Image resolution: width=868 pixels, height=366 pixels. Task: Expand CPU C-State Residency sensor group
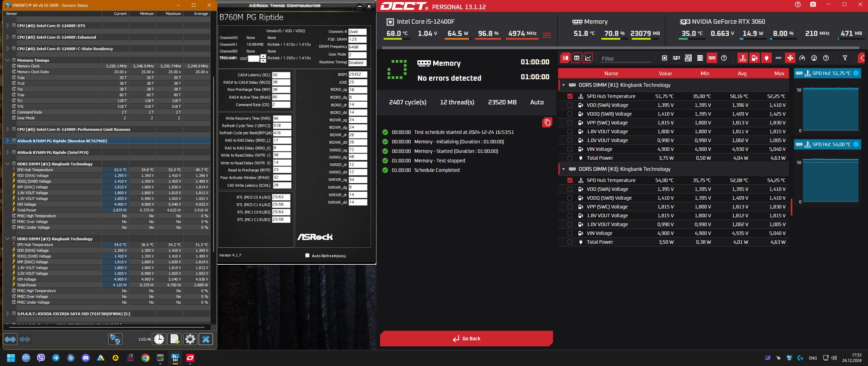pyautogui.click(x=7, y=48)
